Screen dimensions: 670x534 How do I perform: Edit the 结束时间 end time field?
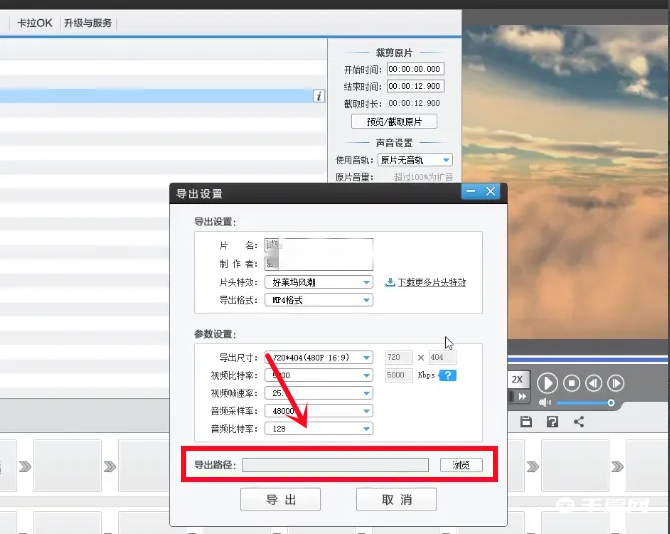point(415,86)
